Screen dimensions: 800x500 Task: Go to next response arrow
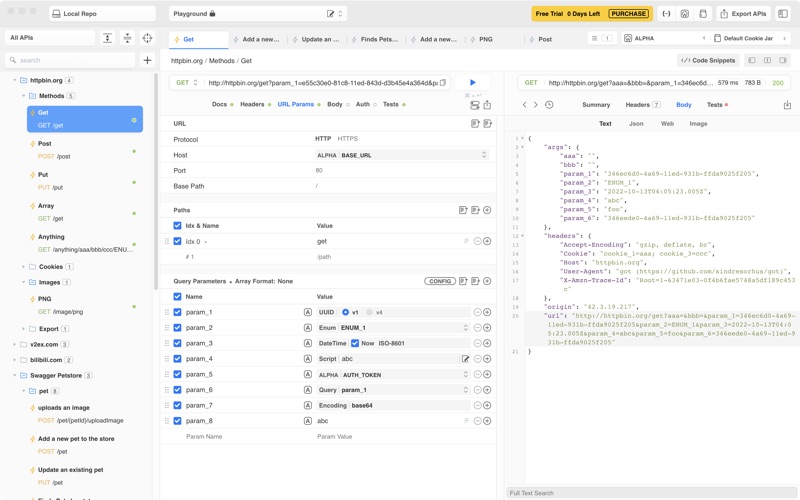tap(535, 105)
